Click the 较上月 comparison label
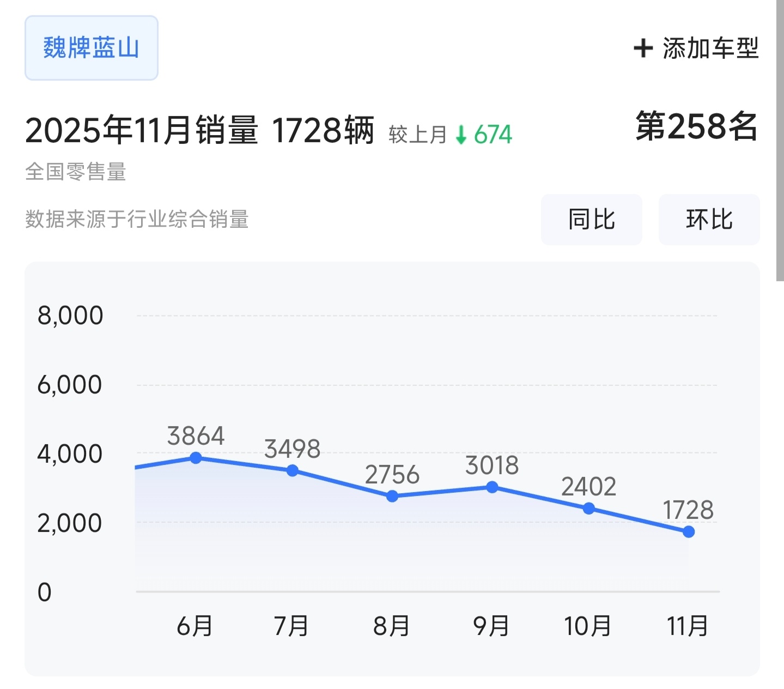Image resolution: width=784 pixels, height=689 pixels. 418,135
